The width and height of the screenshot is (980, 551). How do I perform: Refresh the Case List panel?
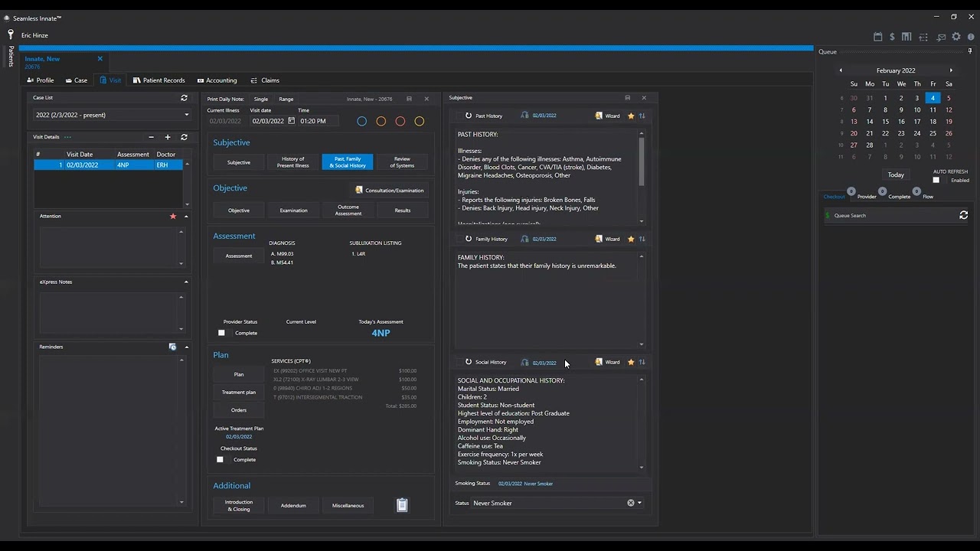184,98
